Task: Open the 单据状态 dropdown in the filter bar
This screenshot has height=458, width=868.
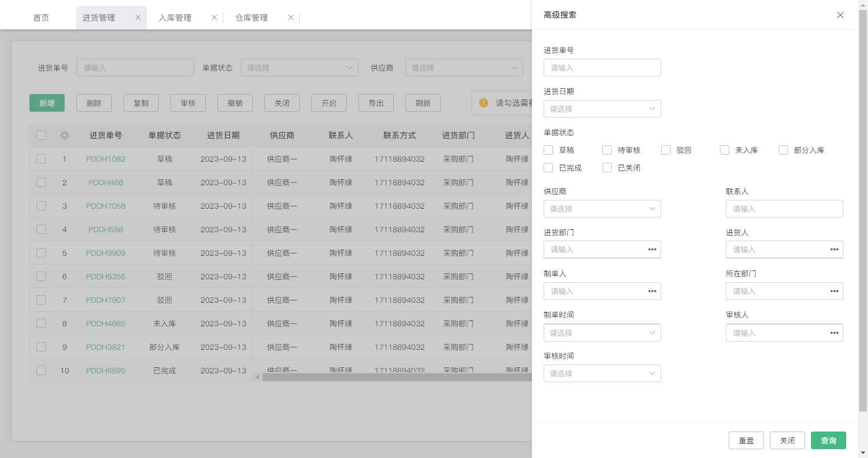Action: pos(300,68)
